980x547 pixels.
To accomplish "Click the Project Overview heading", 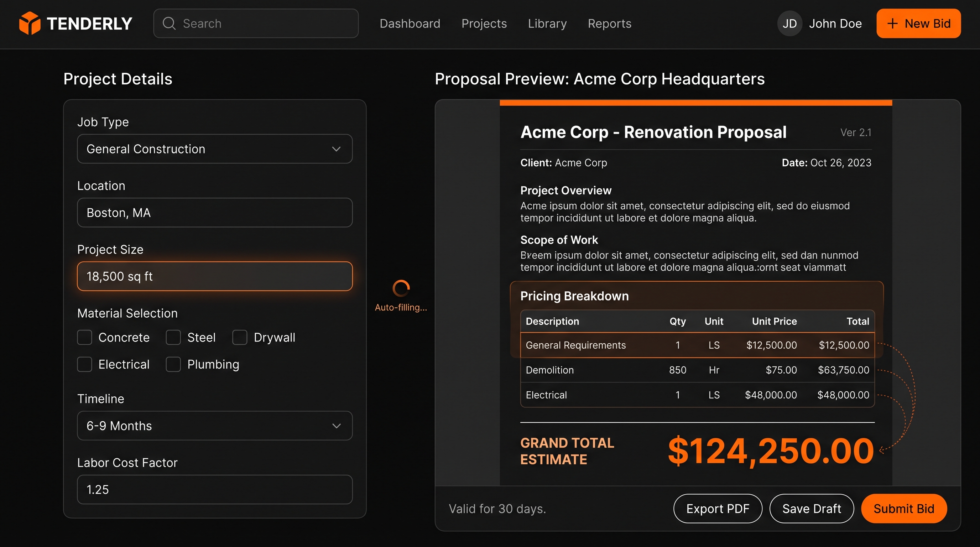I will click(566, 190).
